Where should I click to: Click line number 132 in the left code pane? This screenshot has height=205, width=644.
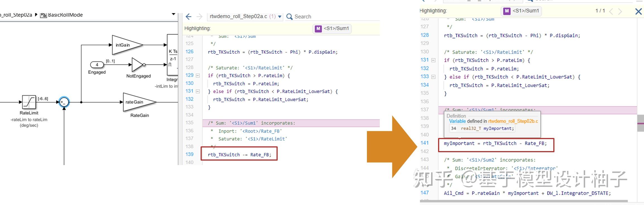[x=189, y=99]
